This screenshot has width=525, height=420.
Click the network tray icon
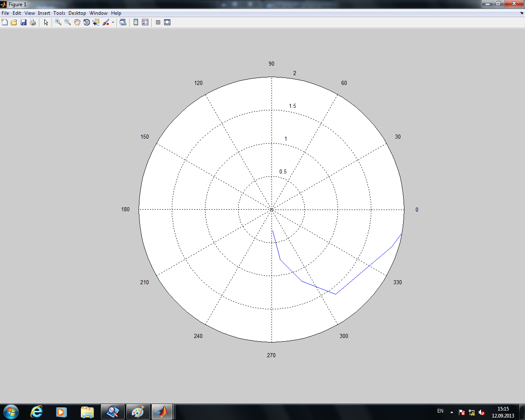[472, 412]
